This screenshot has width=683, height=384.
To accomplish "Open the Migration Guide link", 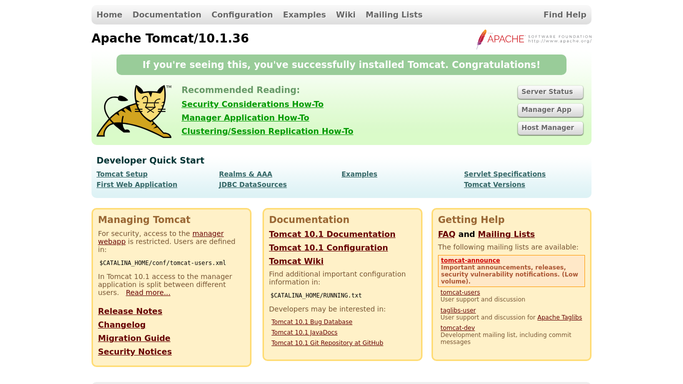I will 134,338.
